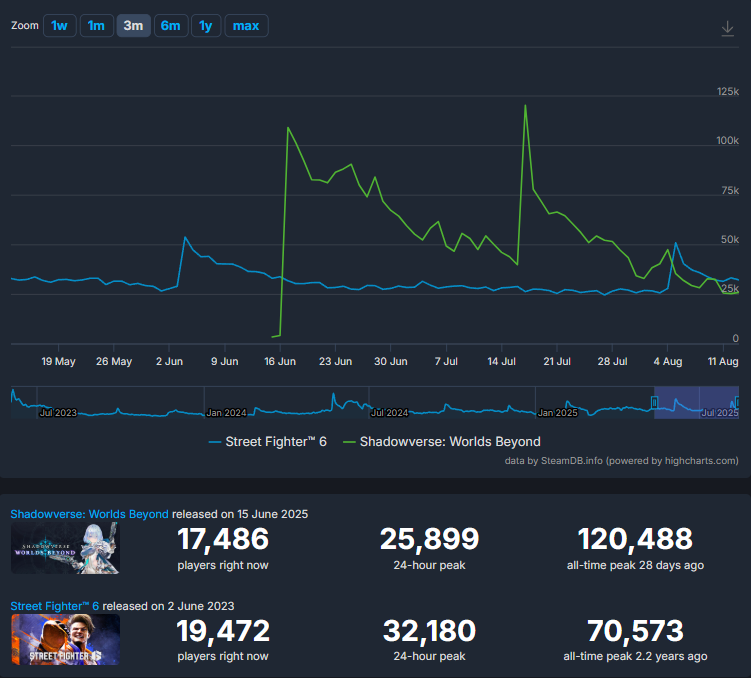Click the Shadowverse Worlds Beyond thumbnail image

pos(64,547)
